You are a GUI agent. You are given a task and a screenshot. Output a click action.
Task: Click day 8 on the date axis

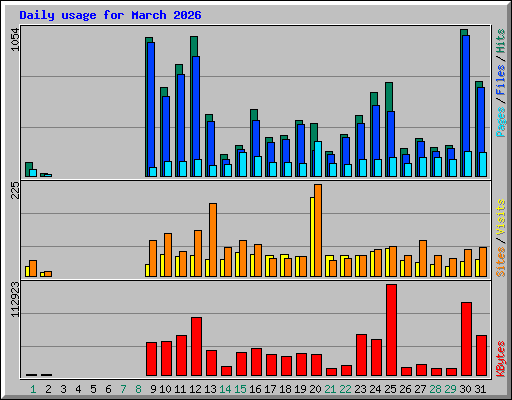tap(138, 389)
